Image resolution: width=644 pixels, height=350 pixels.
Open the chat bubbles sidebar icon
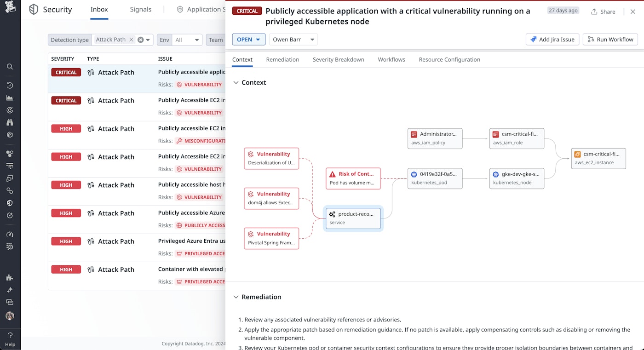click(10, 302)
